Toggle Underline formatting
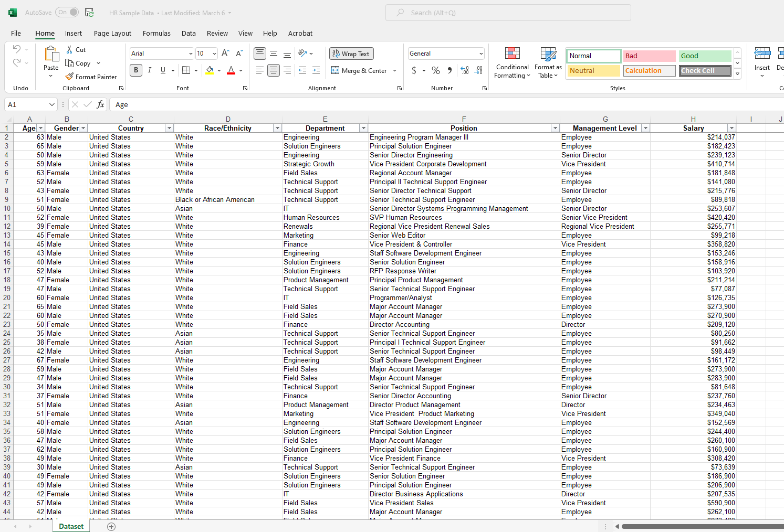 [x=163, y=70]
